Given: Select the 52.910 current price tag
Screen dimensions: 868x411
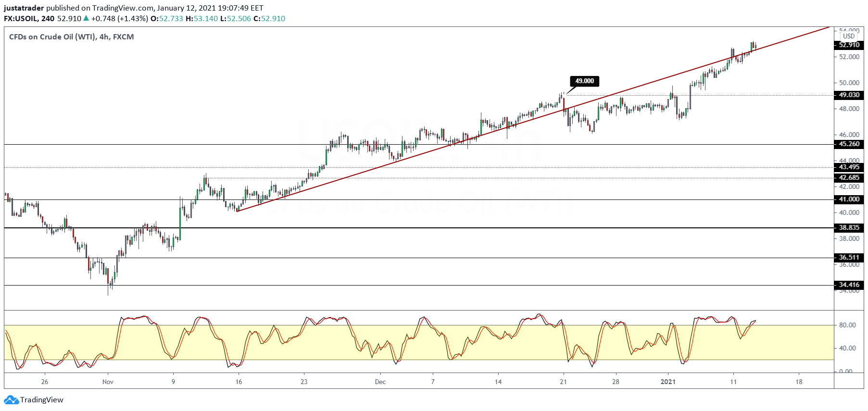Looking at the screenshot, I should point(849,45).
